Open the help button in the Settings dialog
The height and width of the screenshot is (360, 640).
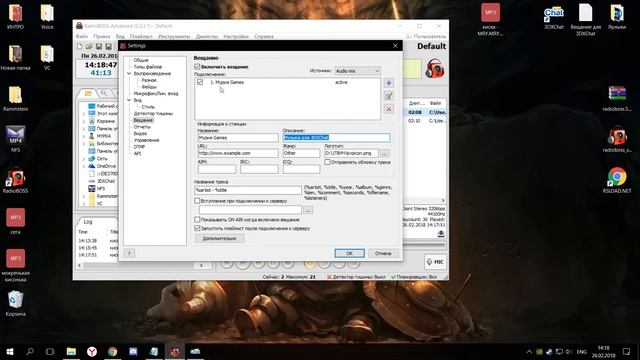coord(129,253)
